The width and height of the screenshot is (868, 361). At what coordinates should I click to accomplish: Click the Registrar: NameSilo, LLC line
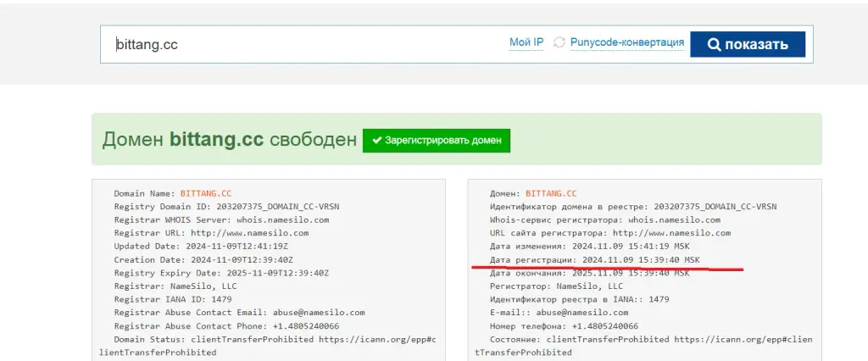coord(175,286)
